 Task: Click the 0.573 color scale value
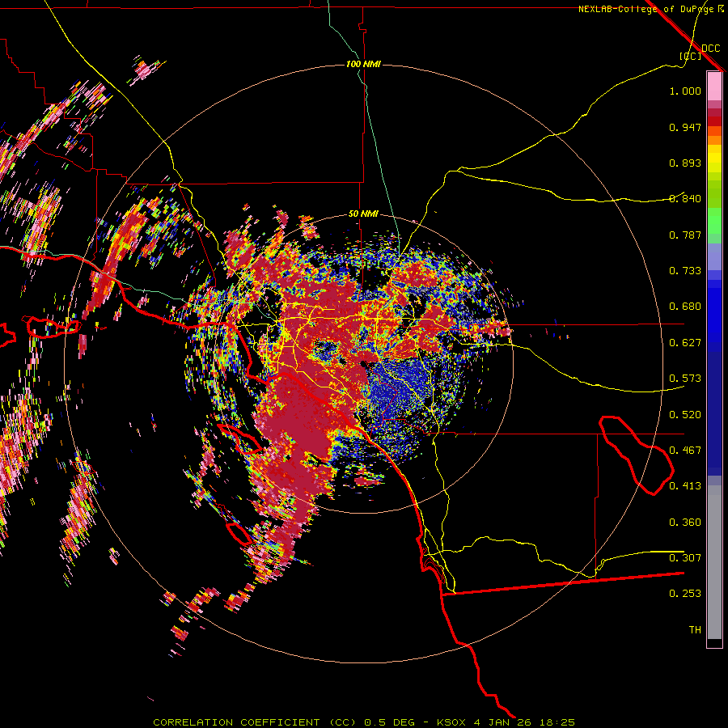click(685, 379)
